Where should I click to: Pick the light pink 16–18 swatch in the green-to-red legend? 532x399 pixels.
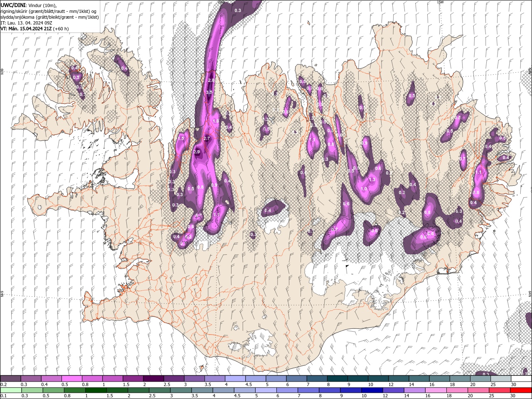[x=436, y=390]
